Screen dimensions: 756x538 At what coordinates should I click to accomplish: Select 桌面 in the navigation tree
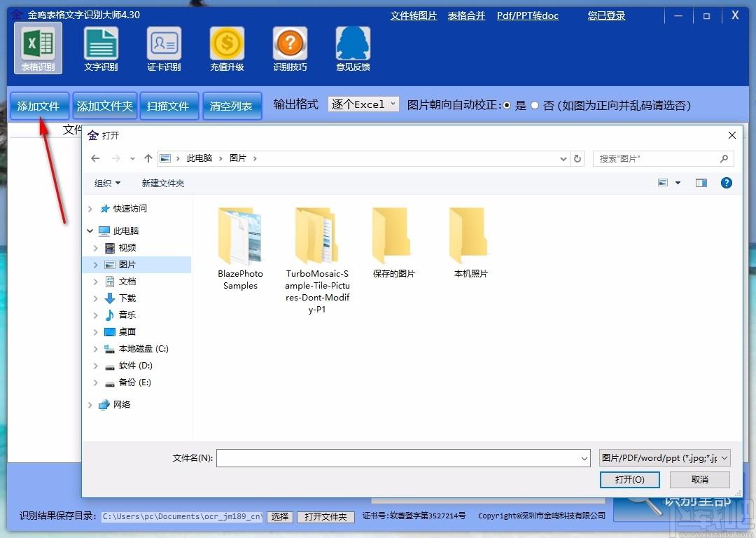coord(127,331)
